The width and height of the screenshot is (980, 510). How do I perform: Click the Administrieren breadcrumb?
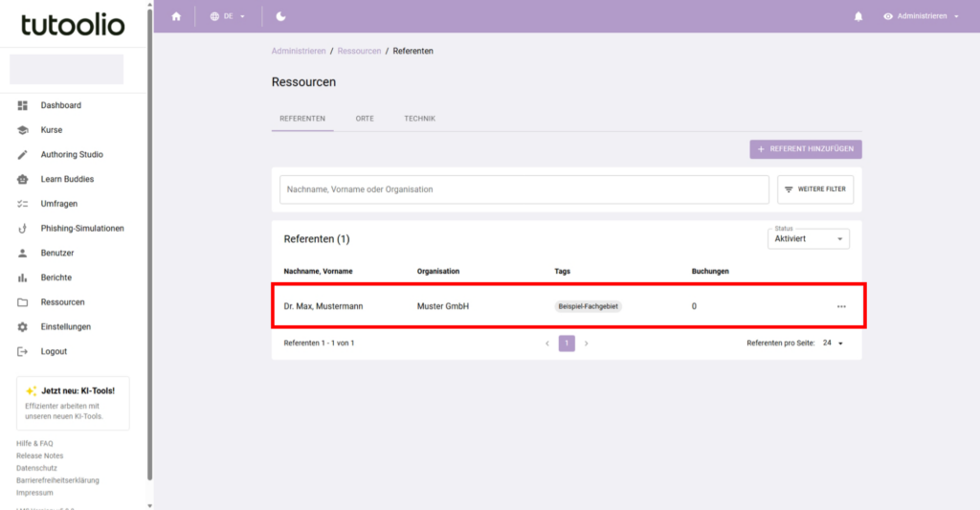(299, 52)
